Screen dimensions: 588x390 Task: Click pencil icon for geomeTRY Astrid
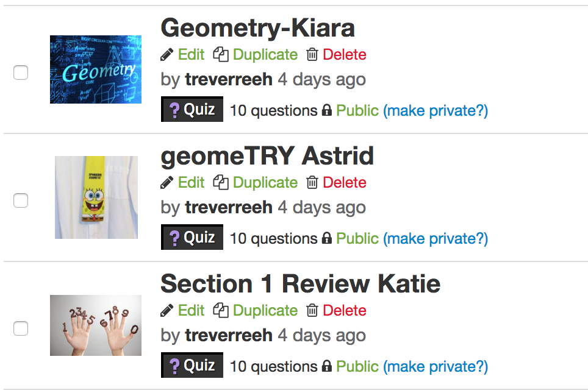click(x=167, y=183)
